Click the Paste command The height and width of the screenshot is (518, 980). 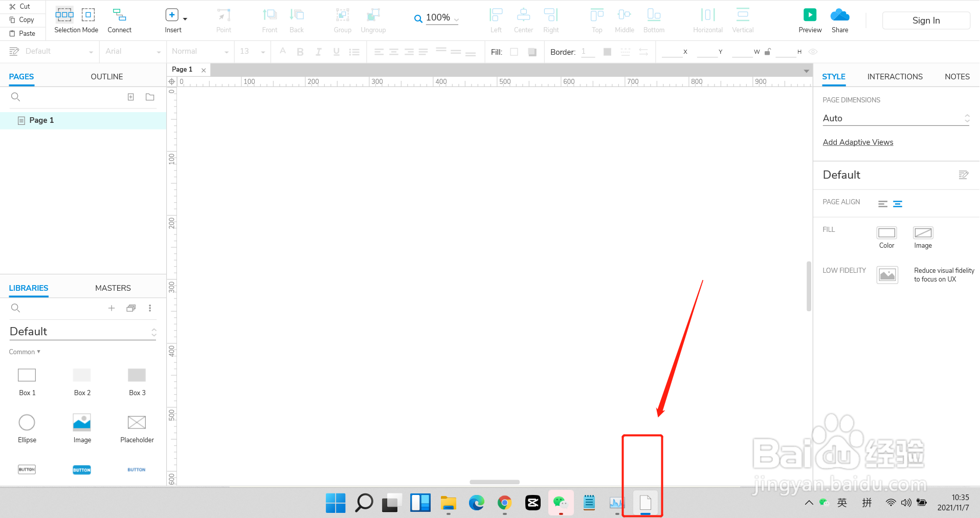coord(22,33)
